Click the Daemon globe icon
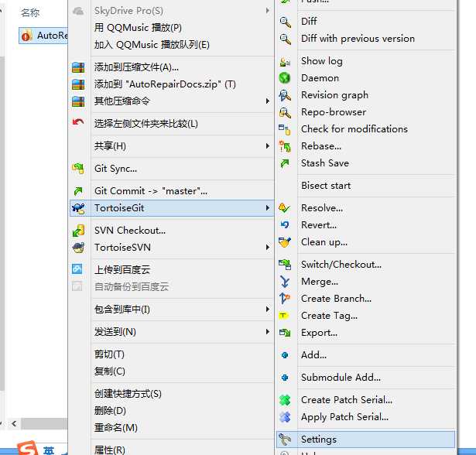The image size is (476, 455). [x=285, y=78]
